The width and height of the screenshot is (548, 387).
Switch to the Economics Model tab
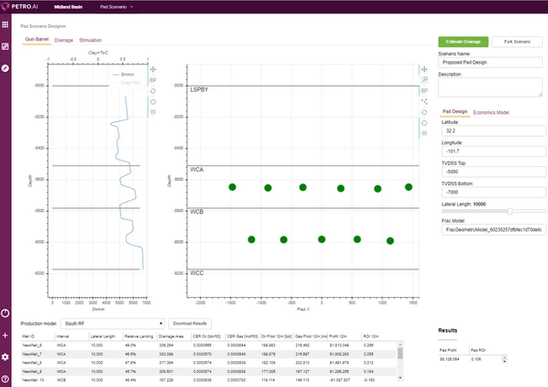click(491, 112)
